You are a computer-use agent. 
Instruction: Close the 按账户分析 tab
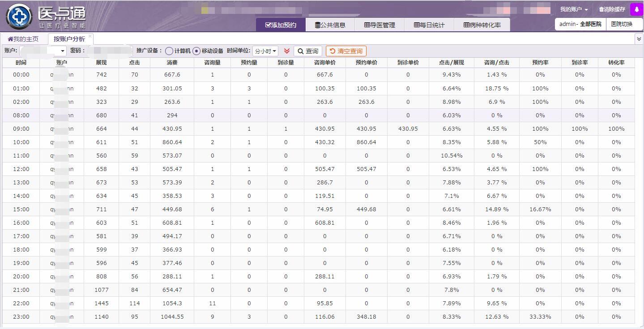point(90,36)
